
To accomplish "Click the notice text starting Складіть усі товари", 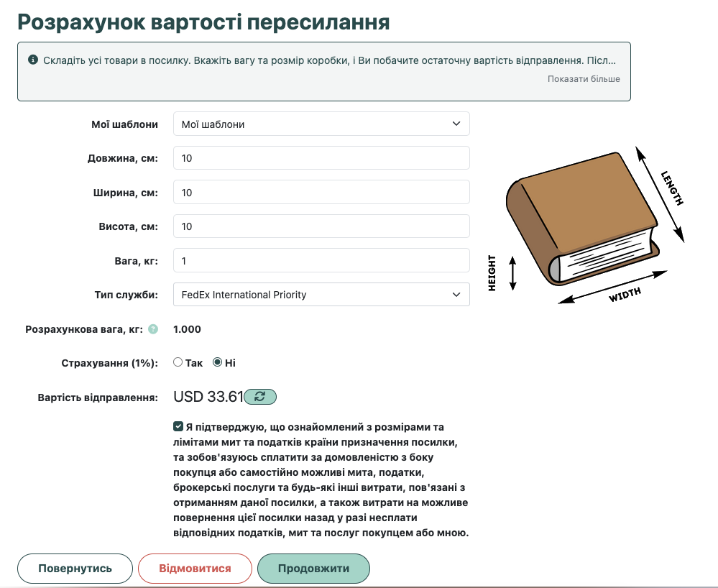I will [329, 60].
